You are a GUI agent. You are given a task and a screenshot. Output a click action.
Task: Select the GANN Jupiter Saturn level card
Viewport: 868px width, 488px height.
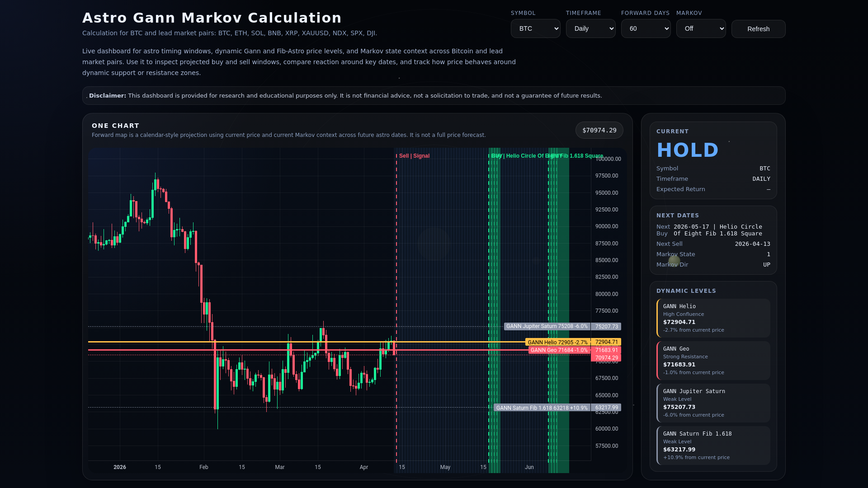713,403
